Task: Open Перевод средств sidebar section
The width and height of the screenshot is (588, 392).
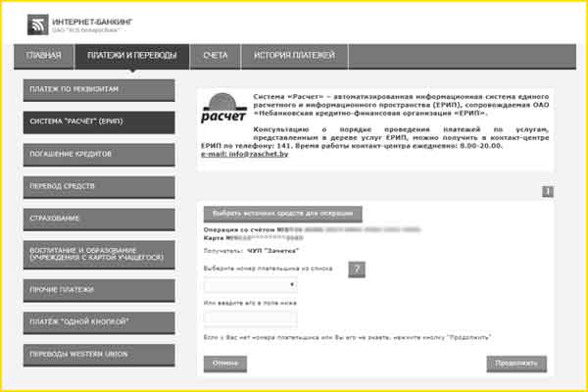Action: tap(98, 186)
